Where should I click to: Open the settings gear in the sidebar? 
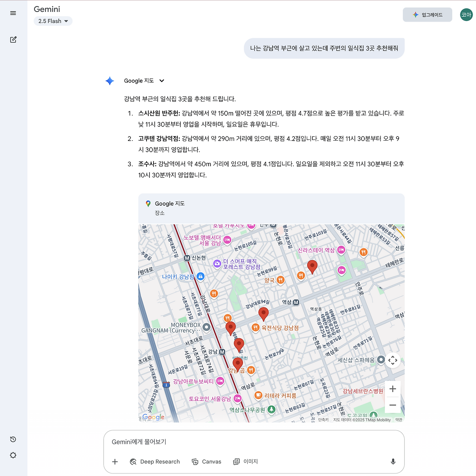pos(13,455)
